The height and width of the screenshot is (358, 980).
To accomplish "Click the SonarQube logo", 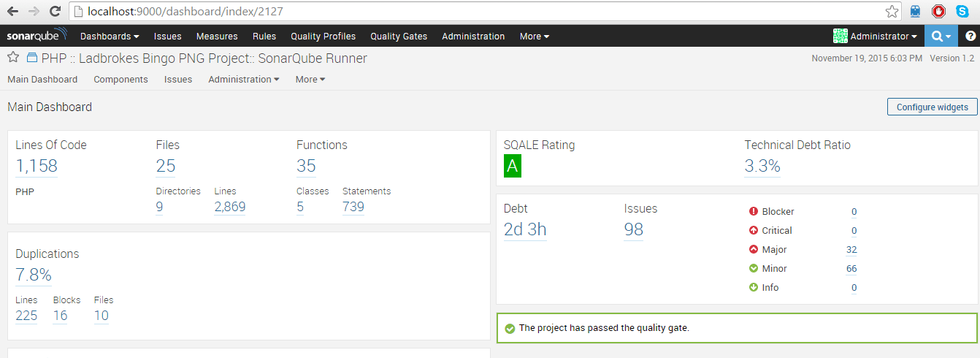I will 37,36.
